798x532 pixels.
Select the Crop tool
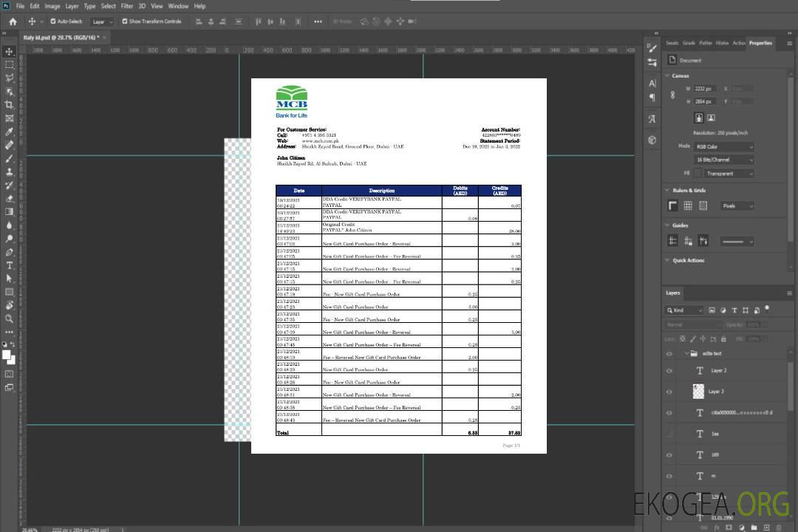tap(10, 105)
